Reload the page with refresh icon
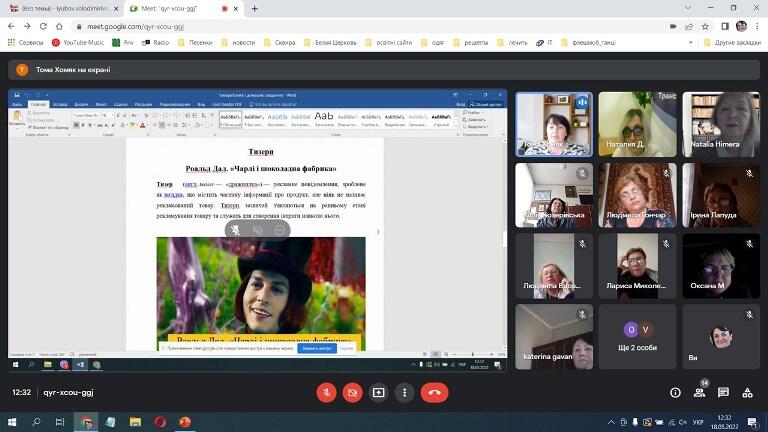The height and width of the screenshot is (432, 768). click(43, 26)
